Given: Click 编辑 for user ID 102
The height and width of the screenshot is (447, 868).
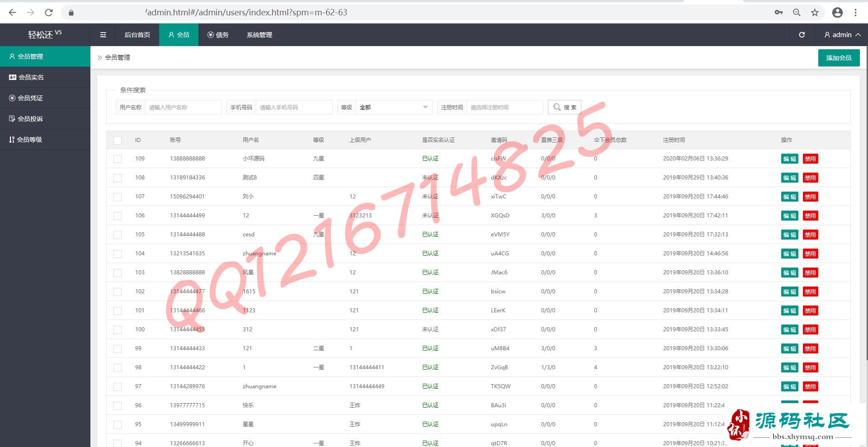Looking at the screenshot, I should 789,292.
